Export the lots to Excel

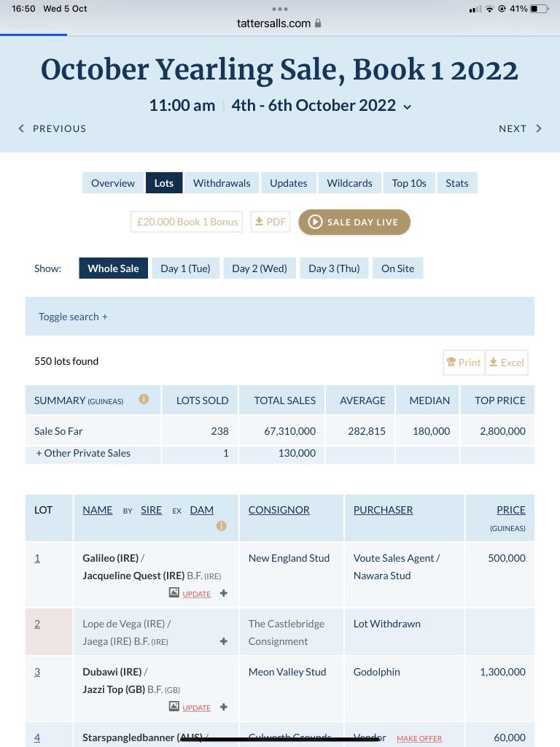pos(506,363)
